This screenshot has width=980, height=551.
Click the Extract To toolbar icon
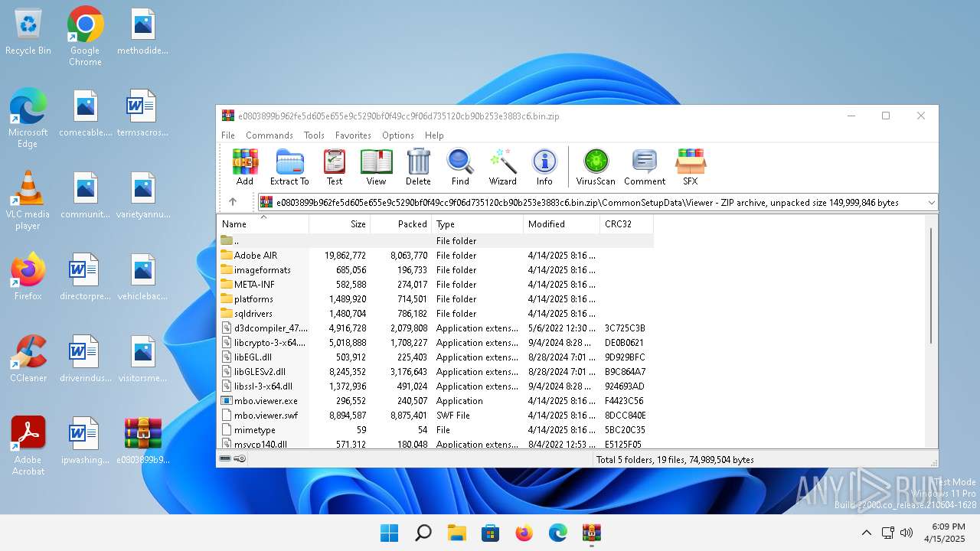[x=289, y=168]
